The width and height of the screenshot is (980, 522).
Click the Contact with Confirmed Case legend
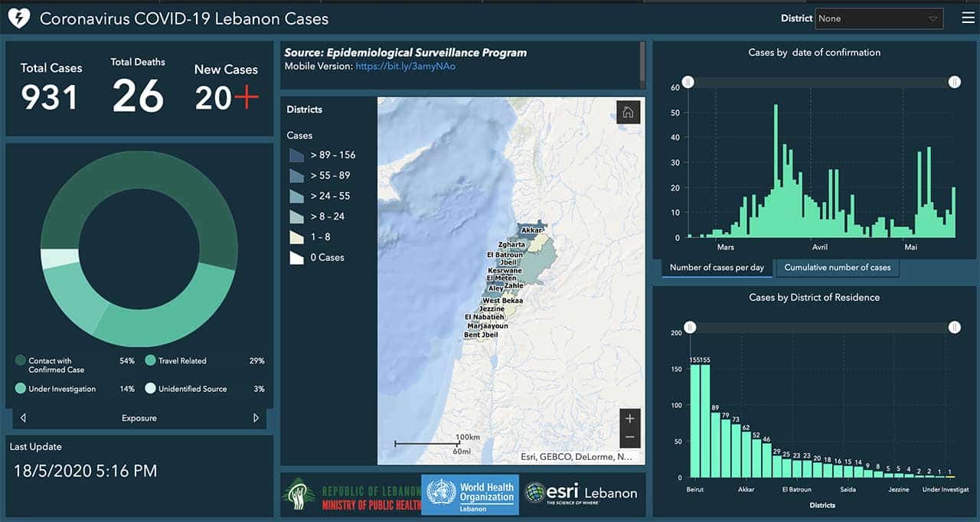(x=56, y=365)
